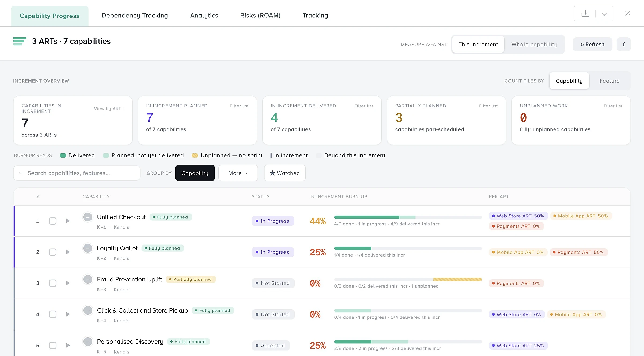Switch to the Tracking tab
This screenshot has width=644, height=356.
point(315,16)
